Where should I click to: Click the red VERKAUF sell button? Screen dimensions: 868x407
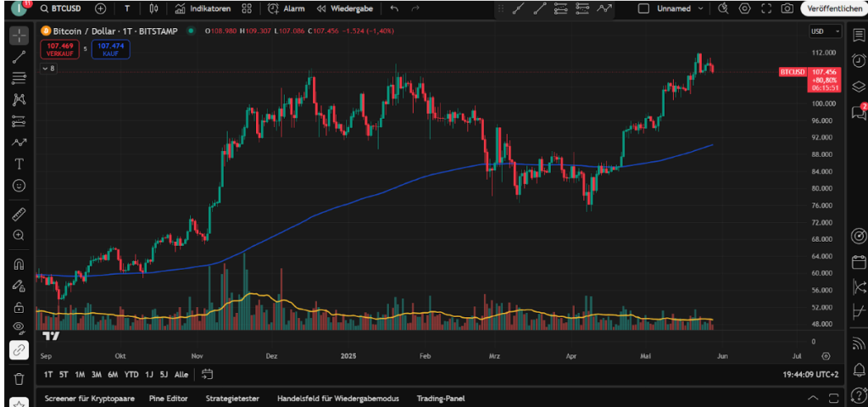(58, 49)
